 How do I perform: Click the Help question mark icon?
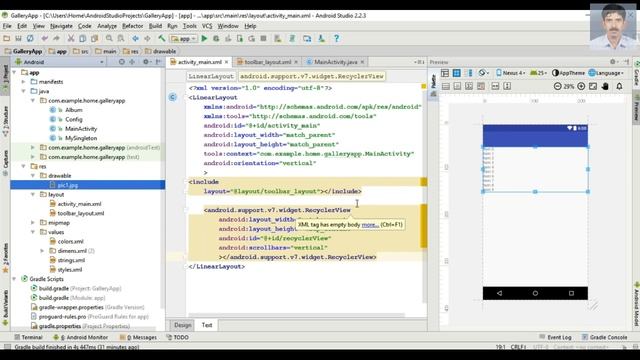(x=336, y=38)
